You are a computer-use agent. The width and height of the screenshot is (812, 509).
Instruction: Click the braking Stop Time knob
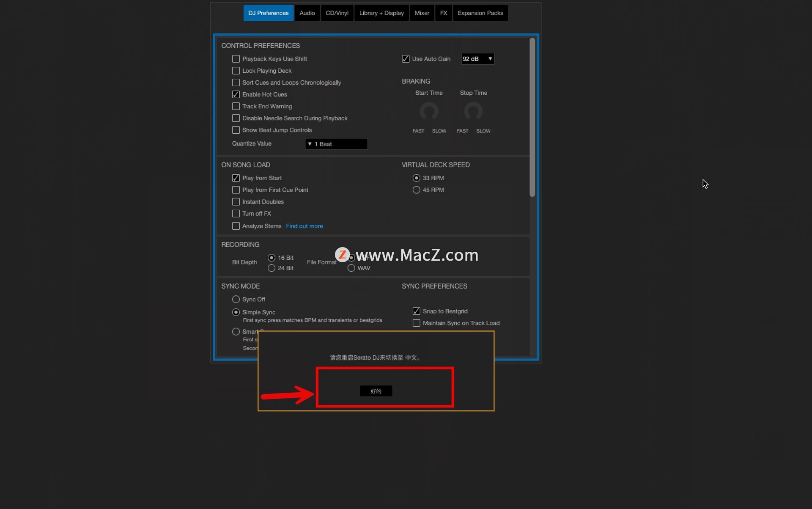coord(473,112)
